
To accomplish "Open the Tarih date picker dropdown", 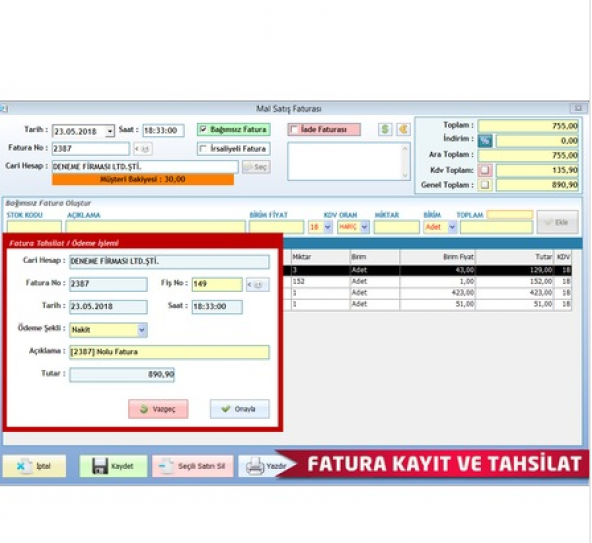I will pos(109,131).
